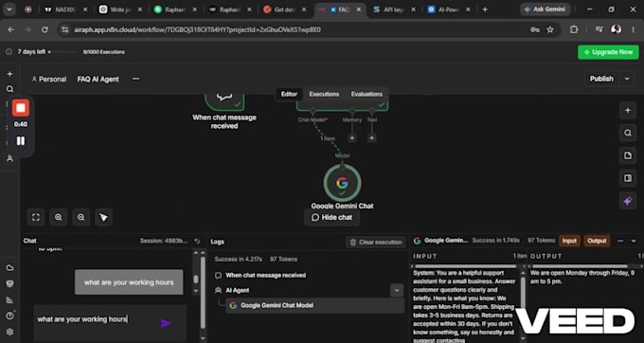Switch to the Evaluations tab
The image size is (644, 343).
(x=367, y=94)
